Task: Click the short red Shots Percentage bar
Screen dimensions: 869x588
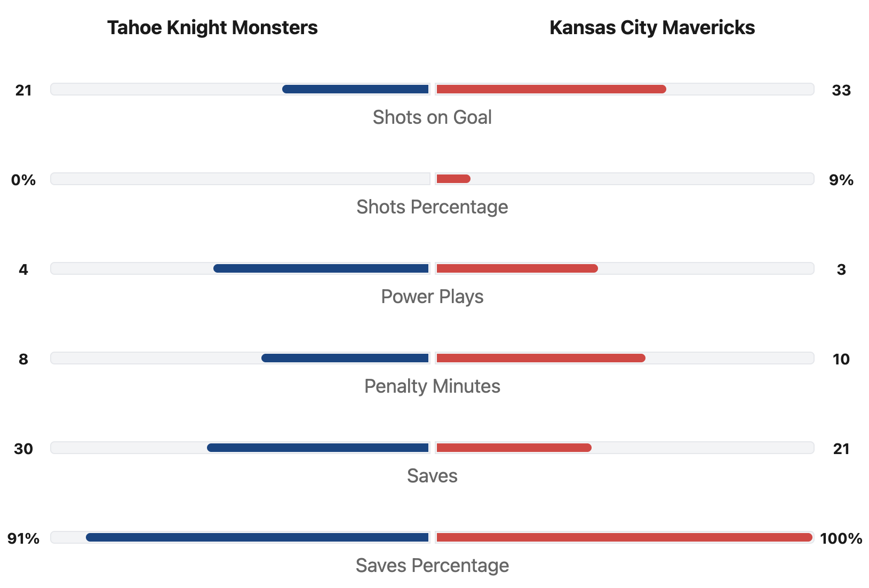Action: click(453, 179)
